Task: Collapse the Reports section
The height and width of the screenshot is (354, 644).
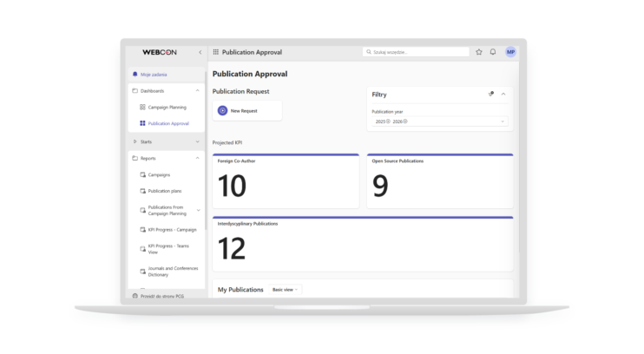Action: tap(198, 158)
